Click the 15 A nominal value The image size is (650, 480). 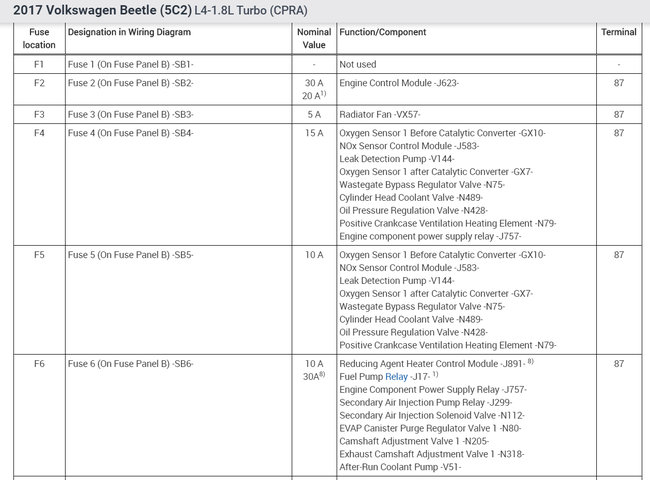click(314, 133)
